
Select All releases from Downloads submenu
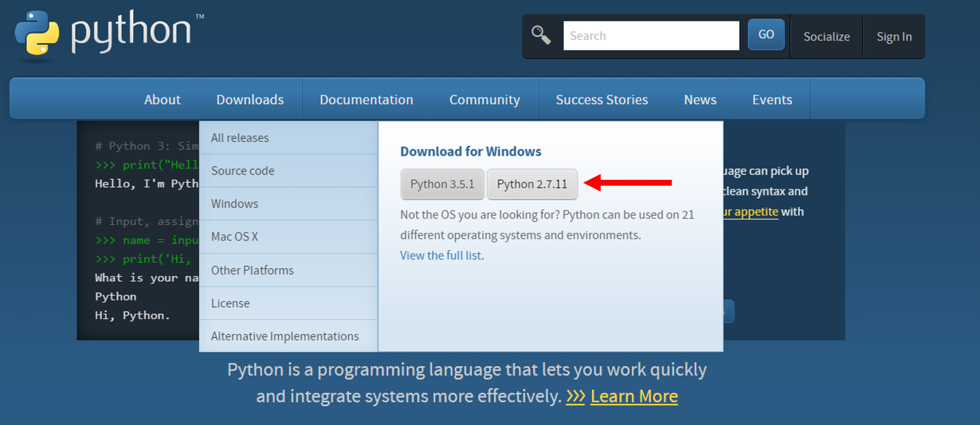click(289, 138)
